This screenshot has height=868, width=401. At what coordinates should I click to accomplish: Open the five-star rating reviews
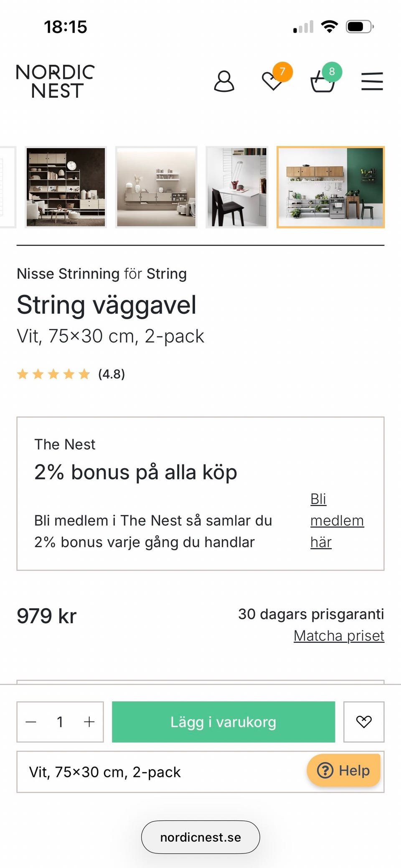pyautogui.click(x=70, y=374)
